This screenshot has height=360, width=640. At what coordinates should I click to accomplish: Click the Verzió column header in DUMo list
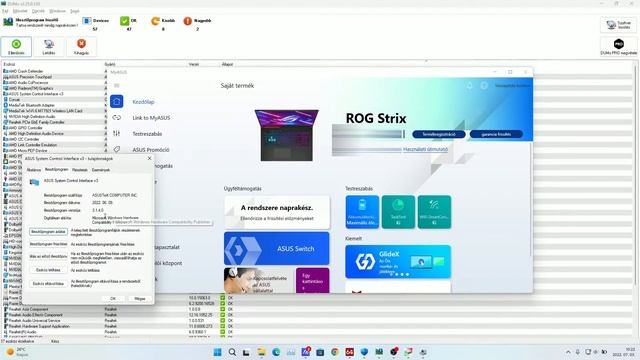coord(193,64)
